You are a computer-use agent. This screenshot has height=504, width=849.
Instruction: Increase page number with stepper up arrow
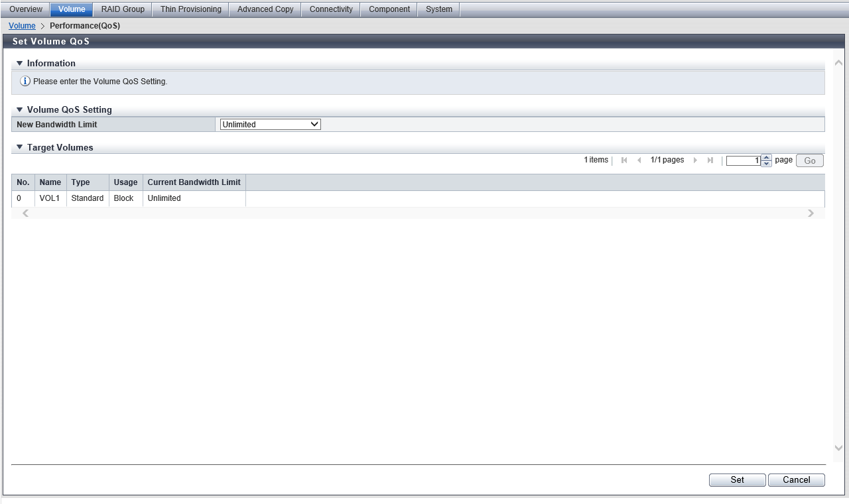pos(767,158)
